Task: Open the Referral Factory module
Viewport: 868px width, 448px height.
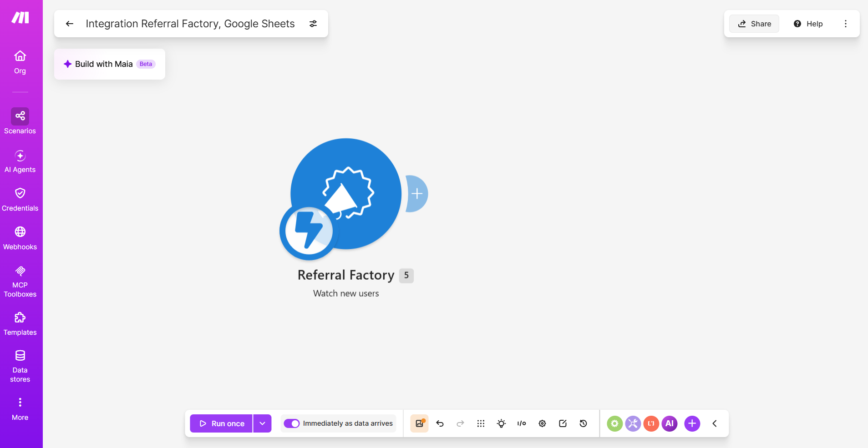Action: (346, 194)
